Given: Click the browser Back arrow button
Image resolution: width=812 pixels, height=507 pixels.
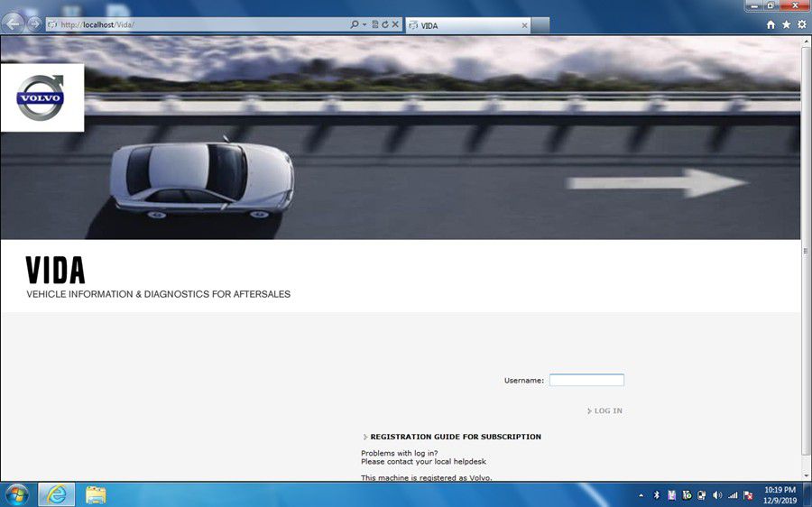Looking at the screenshot, I should coord(14,24).
